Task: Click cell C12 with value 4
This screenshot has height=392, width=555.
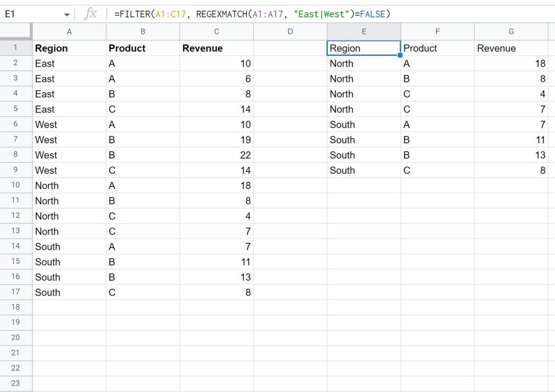Action: tap(217, 216)
